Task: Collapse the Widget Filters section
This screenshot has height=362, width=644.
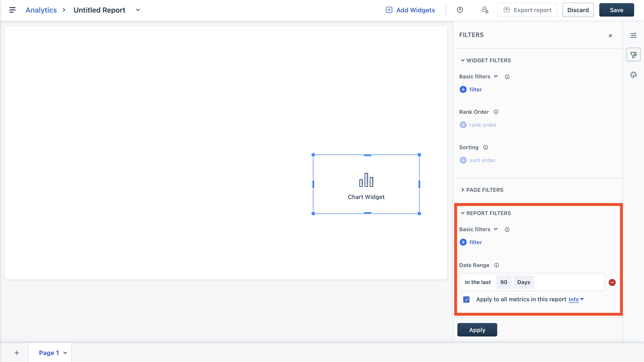Action: pyautogui.click(x=463, y=60)
